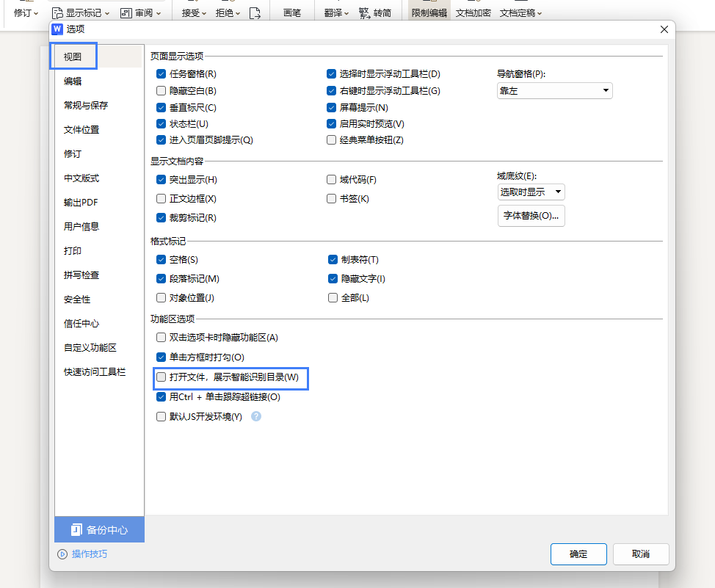Click the Show Markup icon in the ribbon
This screenshot has height=588, width=715.
tap(57, 13)
